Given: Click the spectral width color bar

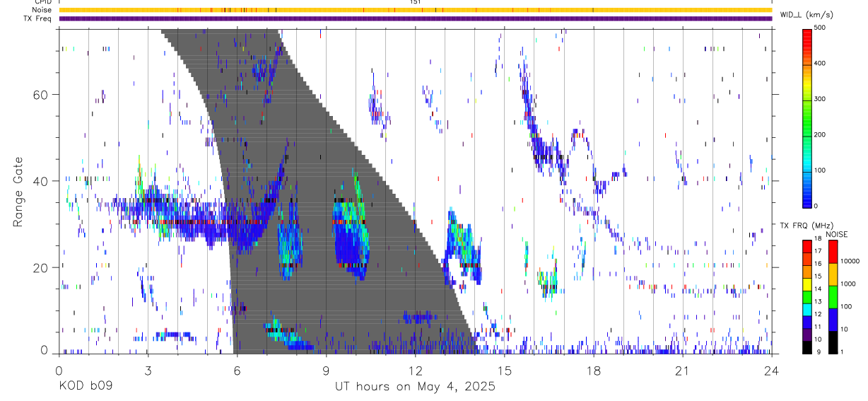Looking at the screenshot, I should point(807,118).
